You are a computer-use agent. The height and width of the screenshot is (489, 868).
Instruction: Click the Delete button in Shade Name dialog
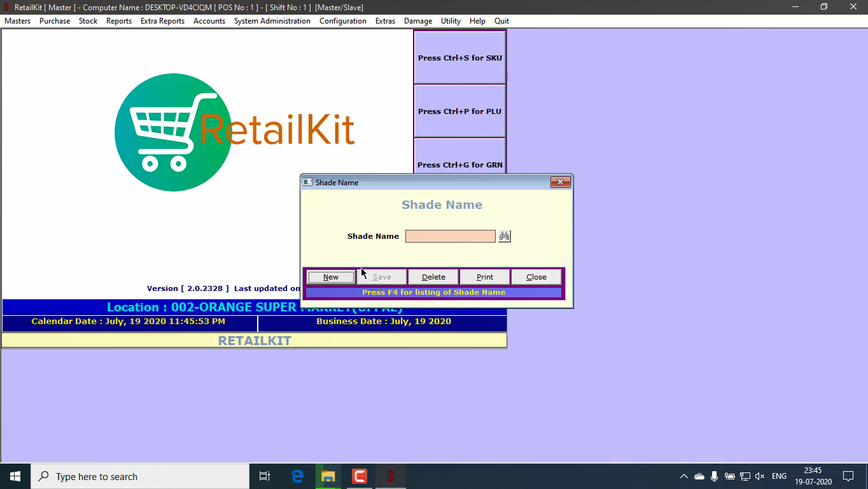coord(433,277)
